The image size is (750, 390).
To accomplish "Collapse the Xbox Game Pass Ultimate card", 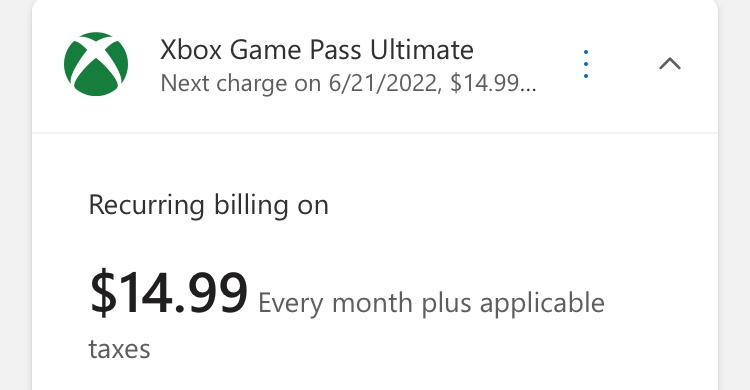I will [x=670, y=64].
